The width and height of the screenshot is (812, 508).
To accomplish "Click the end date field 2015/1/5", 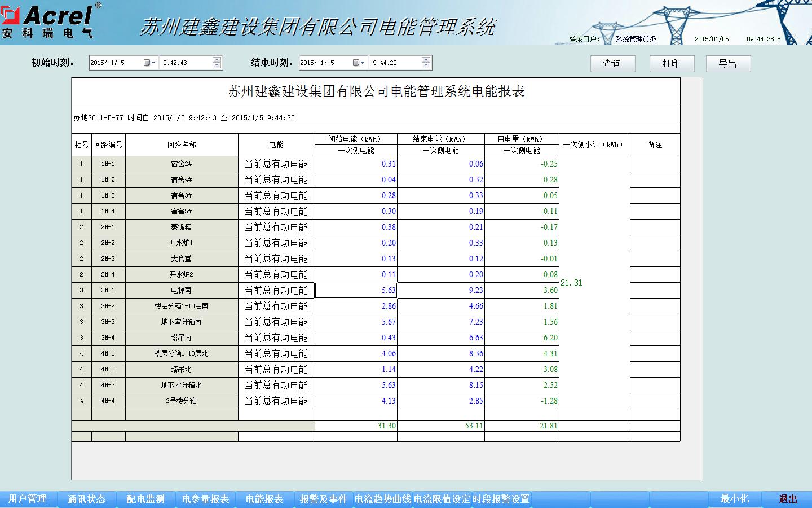I will click(325, 63).
